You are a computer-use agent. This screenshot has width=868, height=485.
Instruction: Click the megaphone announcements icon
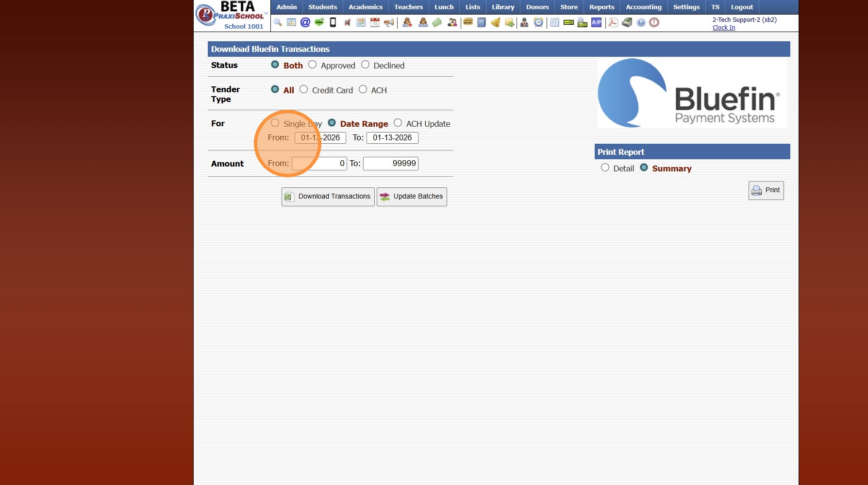[389, 22]
